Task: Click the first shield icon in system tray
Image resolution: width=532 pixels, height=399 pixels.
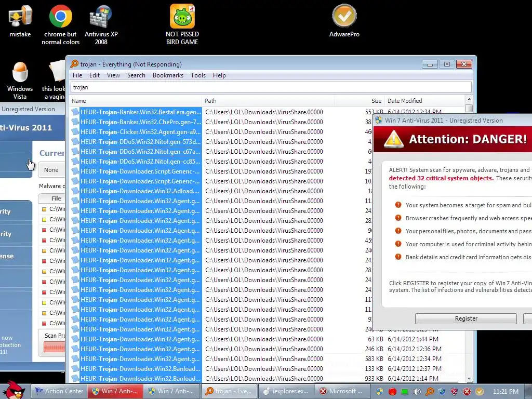Action: click(x=380, y=391)
